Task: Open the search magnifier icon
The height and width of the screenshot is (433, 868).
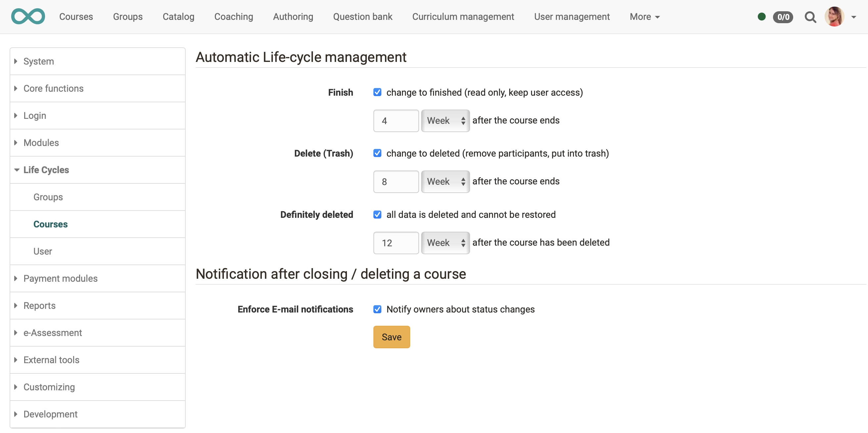Action: (810, 17)
